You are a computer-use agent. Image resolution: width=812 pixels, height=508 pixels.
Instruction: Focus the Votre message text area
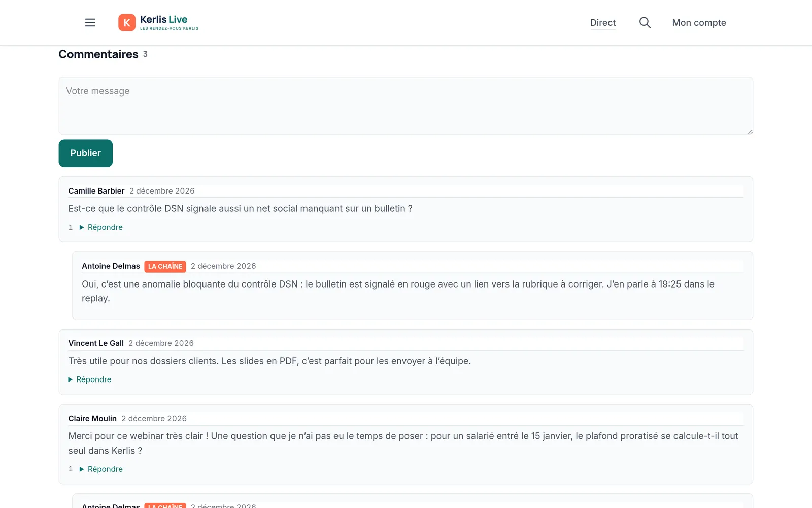point(405,106)
